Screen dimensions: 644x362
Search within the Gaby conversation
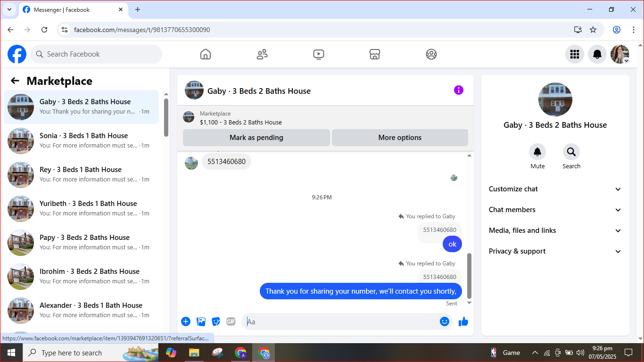571,152
